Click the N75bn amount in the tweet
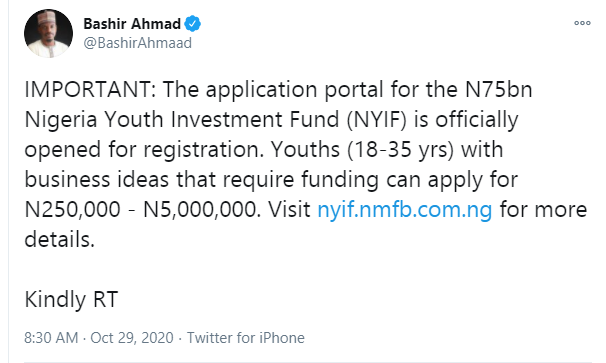The width and height of the screenshot is (606, 363). click(499, 90)
